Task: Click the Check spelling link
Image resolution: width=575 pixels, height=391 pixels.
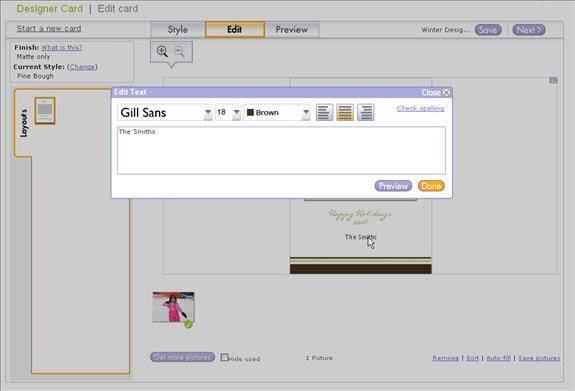Action: pos(420,108)
